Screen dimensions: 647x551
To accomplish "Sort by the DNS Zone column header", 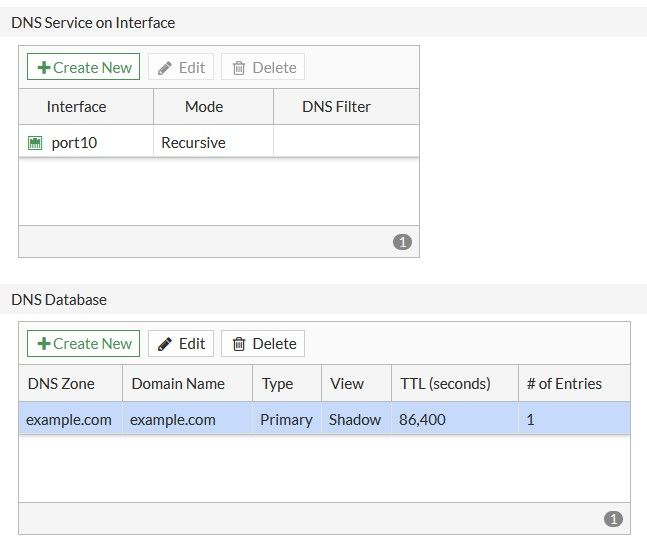I will (60, 383).
